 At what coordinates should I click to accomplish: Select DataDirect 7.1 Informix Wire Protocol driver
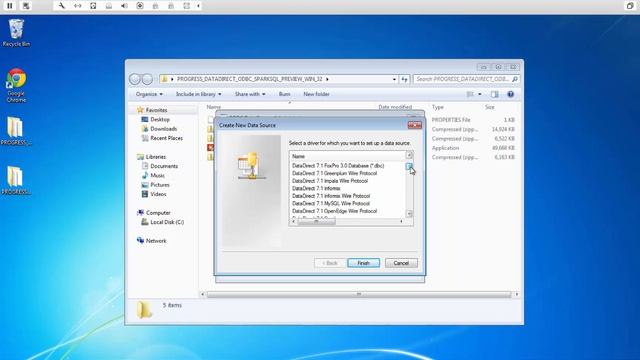pos(331,196)
